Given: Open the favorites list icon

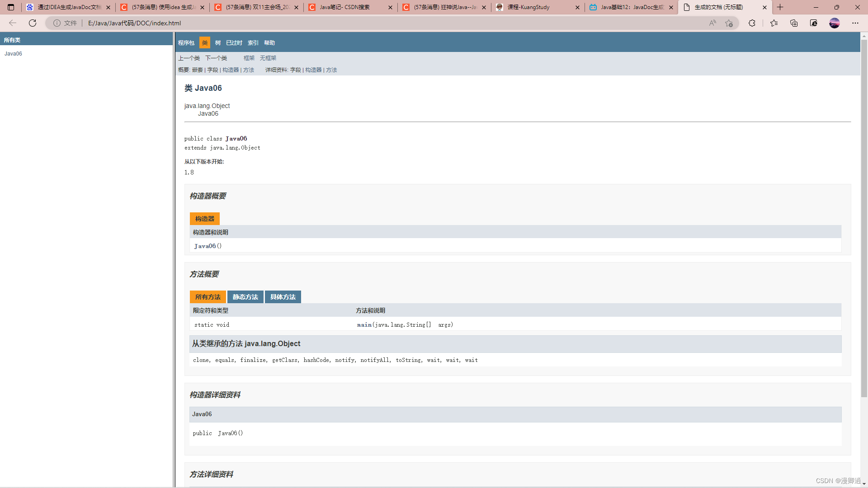Looking at the screenshot, I should pos(774,23).
